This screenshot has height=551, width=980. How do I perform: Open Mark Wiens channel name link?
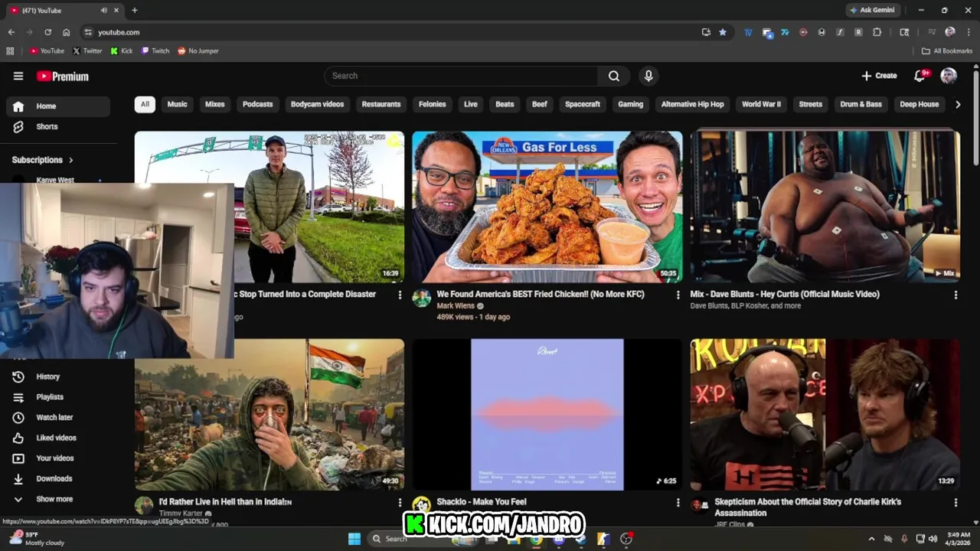(456, 305)
